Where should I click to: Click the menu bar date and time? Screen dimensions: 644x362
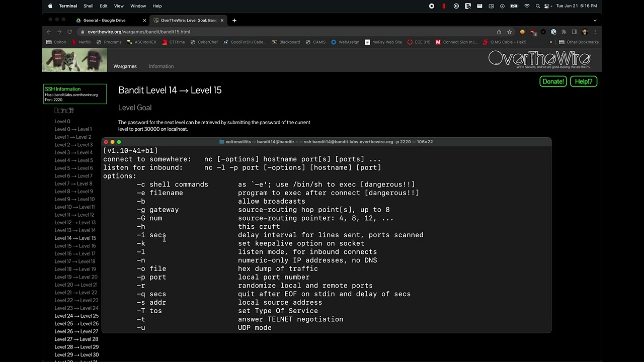click(x=577, y=6)
